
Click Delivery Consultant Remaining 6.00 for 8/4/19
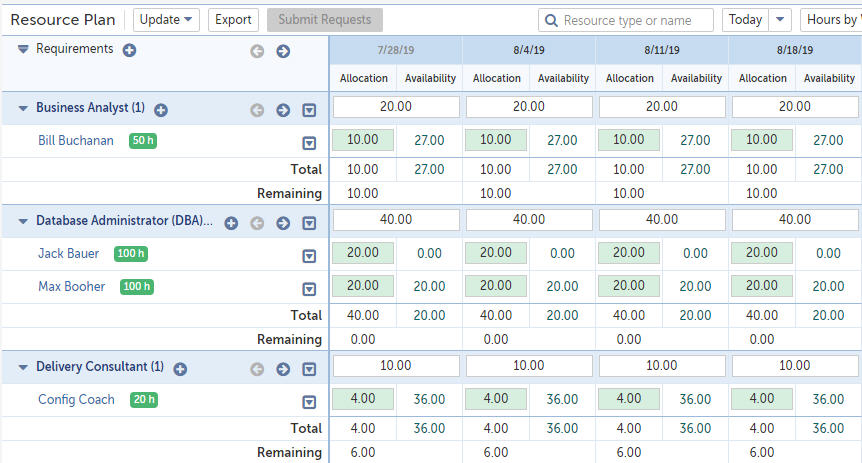[x=496, y=453]
